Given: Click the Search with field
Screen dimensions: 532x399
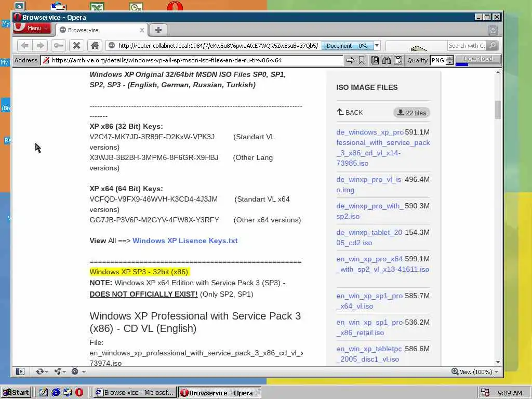Looking at the screenshot, I should [467, 46].
